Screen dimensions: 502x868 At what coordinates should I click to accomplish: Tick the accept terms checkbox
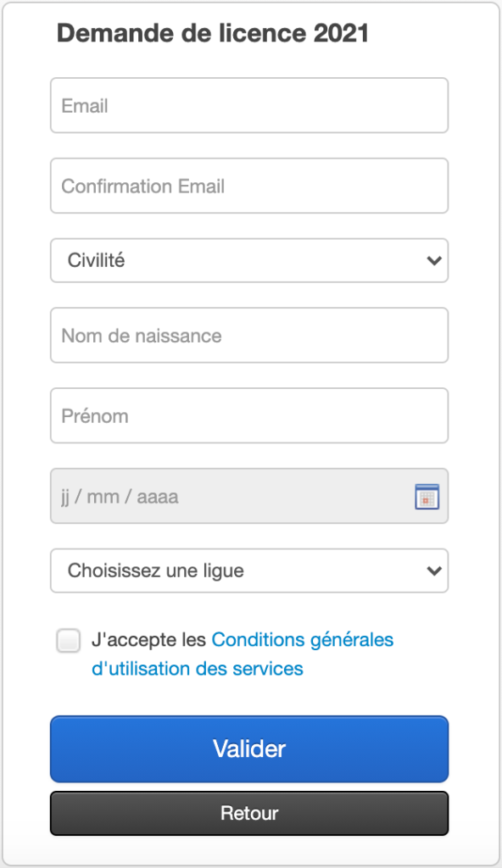(68, 641)
